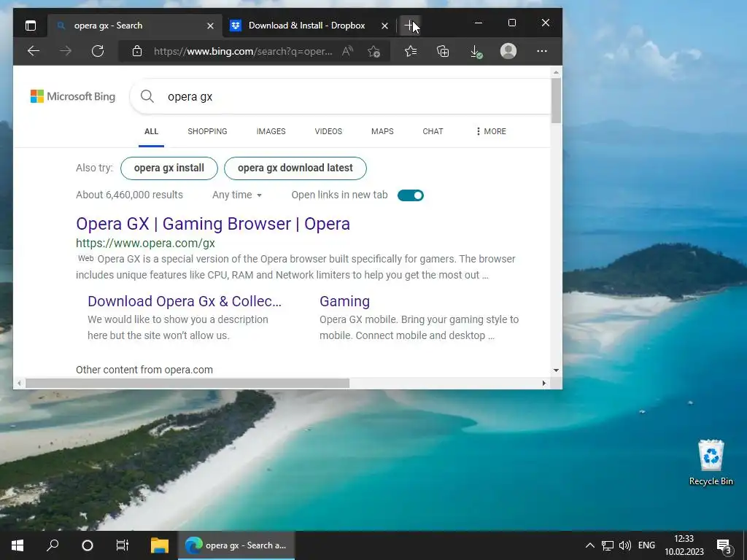Open the notifications action center
The height and width of the screenshot is (560, 747).
[724, 546]
